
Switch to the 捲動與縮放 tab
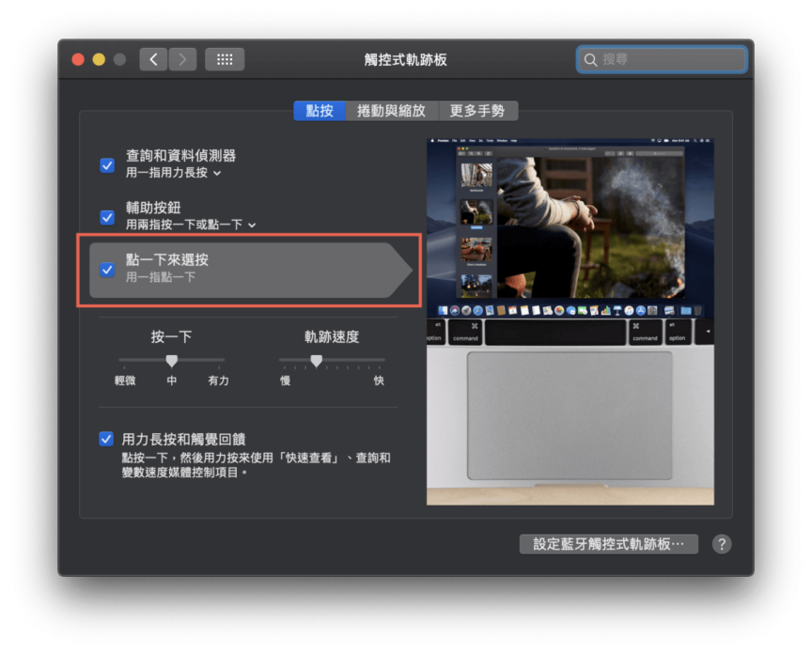pyautogui.click(x=391, y=111)
